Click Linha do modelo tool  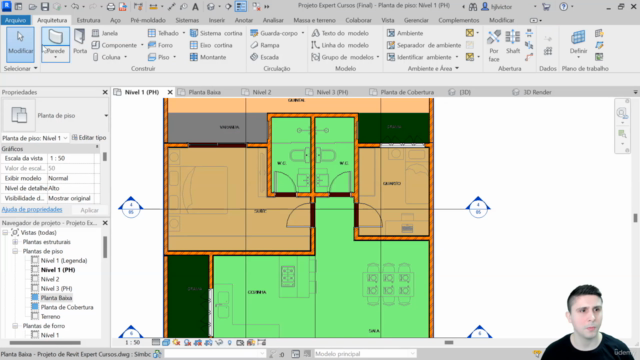click(340, 45)
